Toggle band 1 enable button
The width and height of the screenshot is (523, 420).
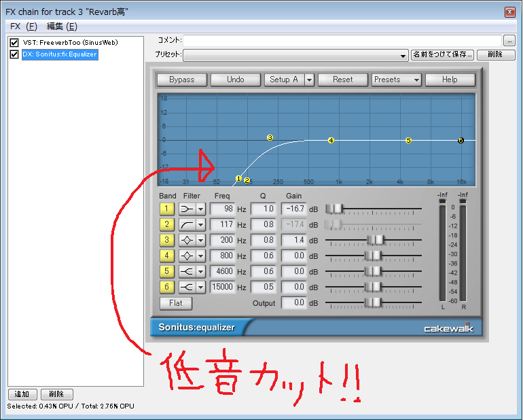coord(167,209)
